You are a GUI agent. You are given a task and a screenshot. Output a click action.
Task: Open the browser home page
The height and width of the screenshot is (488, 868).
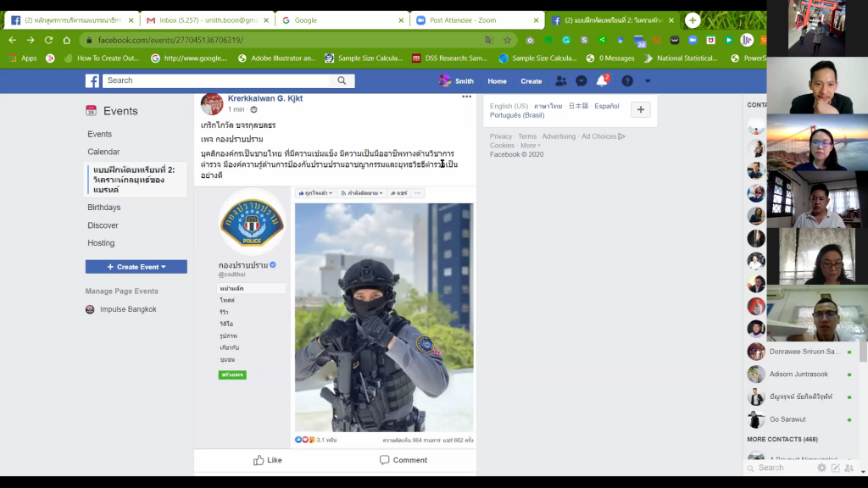[x=66, y=40]
